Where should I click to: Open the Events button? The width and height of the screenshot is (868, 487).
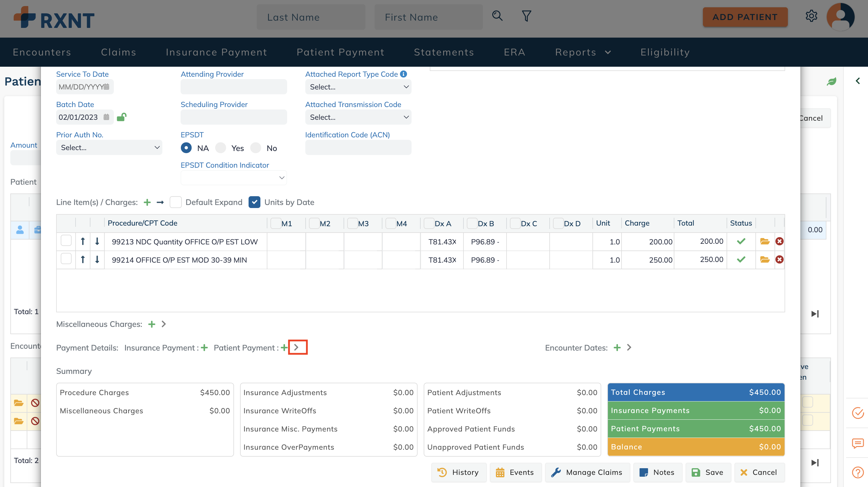click(516, 472)
